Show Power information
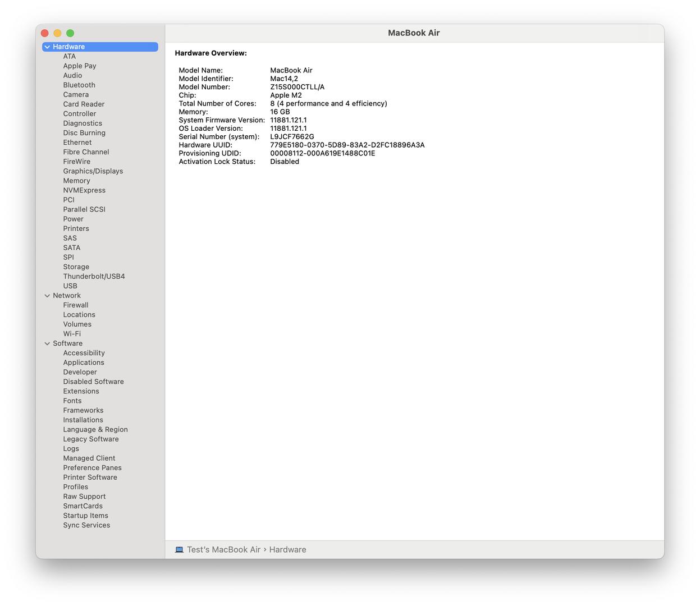The image size is (700, 606). (x=73, y=219)
